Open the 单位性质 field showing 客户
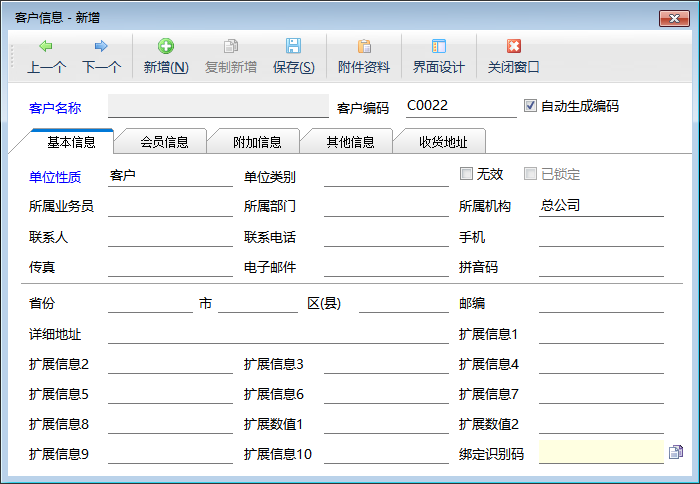This screenshot has height=484, width=700. pos(170,175)
